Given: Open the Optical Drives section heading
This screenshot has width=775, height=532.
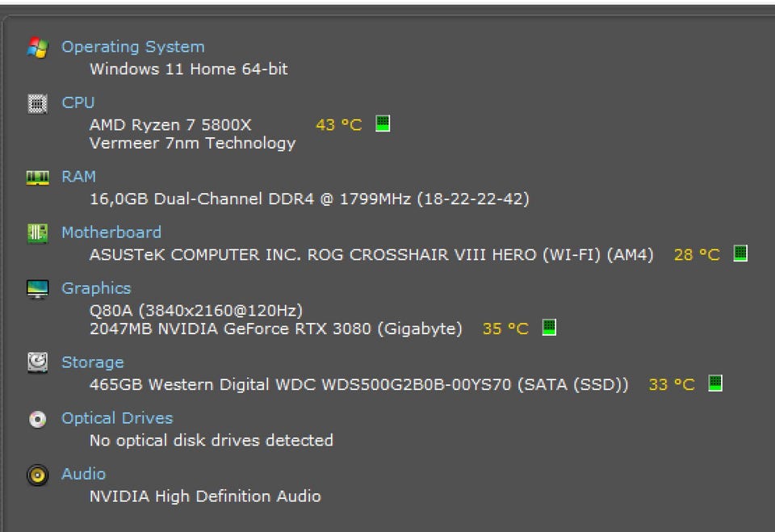Looking at the screenshot, I should point(117,418).
